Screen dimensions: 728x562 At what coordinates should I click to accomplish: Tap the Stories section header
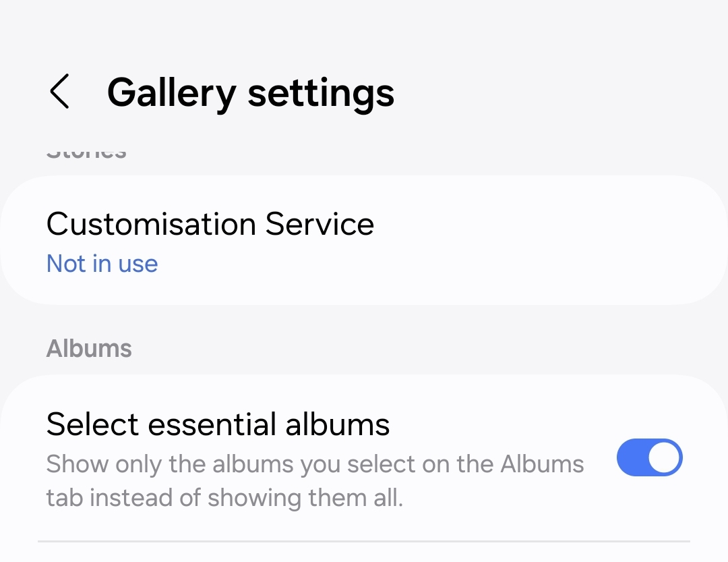[x=86, y=151]
